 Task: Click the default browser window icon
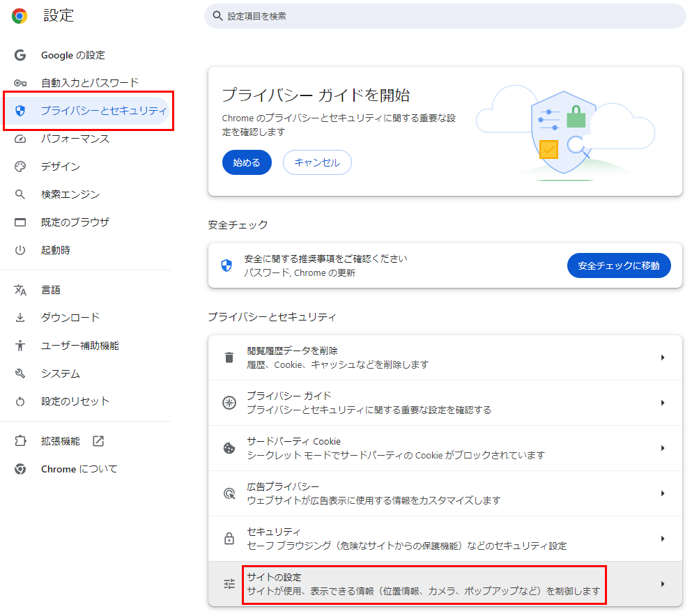point(20,222)
